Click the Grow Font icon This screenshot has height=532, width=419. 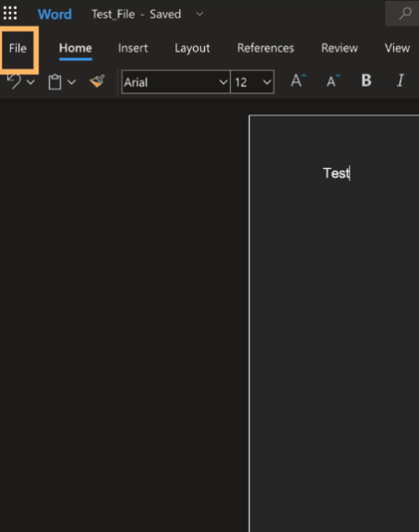tap(298, 80)
